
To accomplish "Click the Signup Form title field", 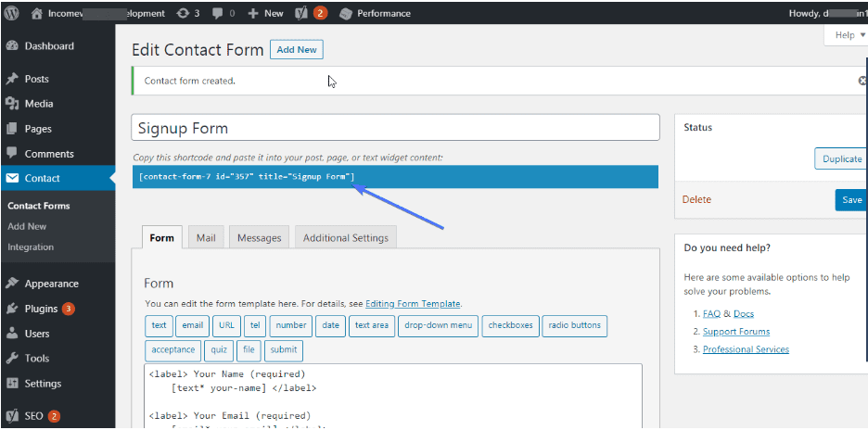I will point(395,128).
